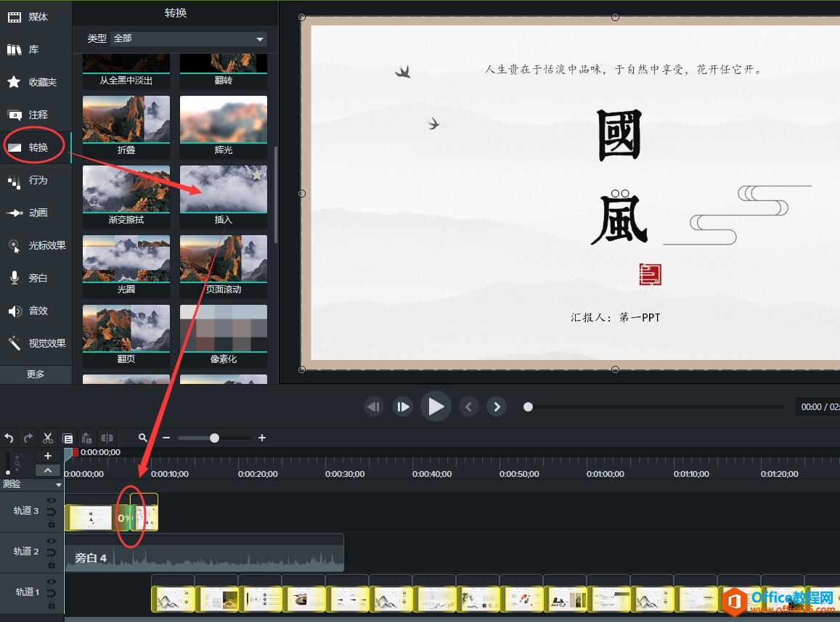Click the scissors Cut icon in timeline toolbar
The image size is (840, 622).
(48, 438)
